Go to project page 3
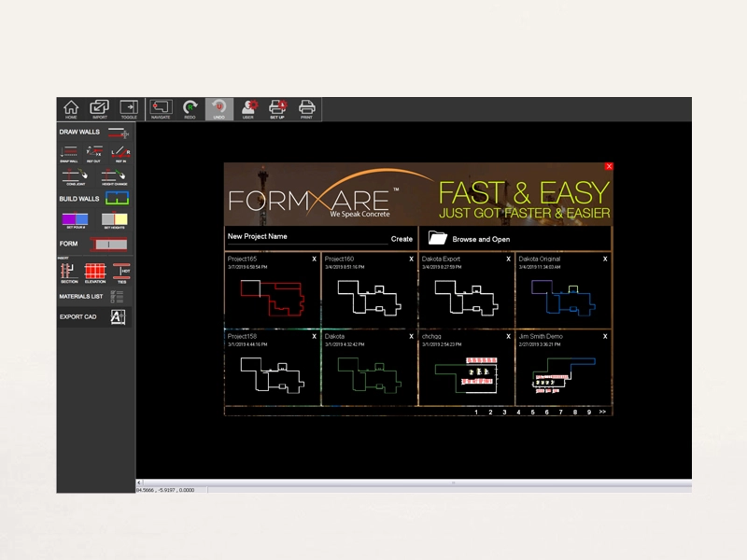The height and width of the screenshot is (560, 747). click(504, 412)
